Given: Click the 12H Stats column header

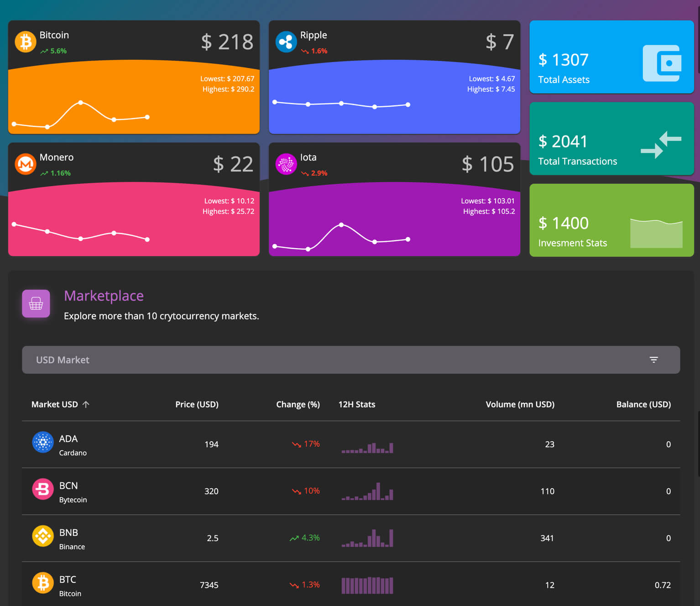Looking at the screenshot, I should [357, 404].
